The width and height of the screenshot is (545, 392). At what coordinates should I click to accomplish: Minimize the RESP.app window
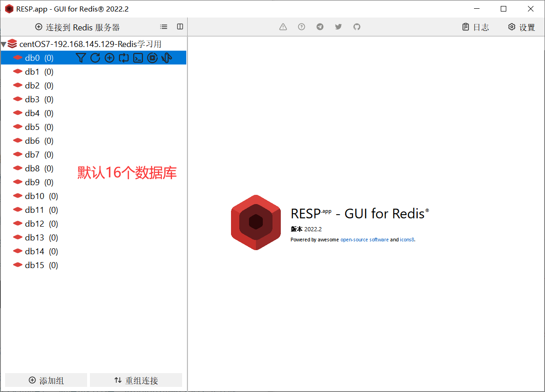(476, 9)
